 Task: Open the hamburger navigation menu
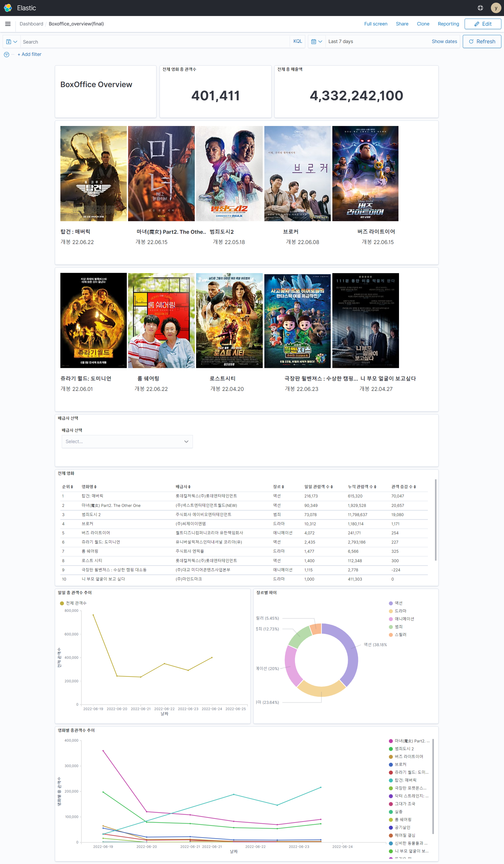(8, 24)
